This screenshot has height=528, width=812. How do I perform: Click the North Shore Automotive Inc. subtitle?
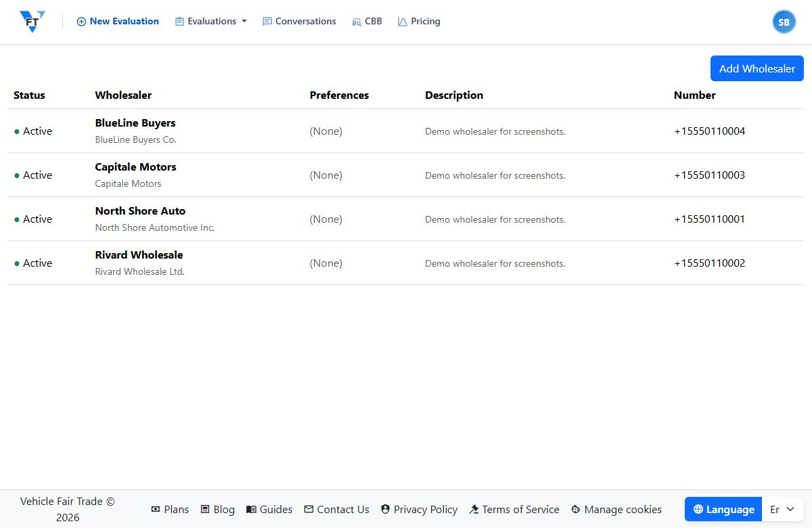coord(155,228)
